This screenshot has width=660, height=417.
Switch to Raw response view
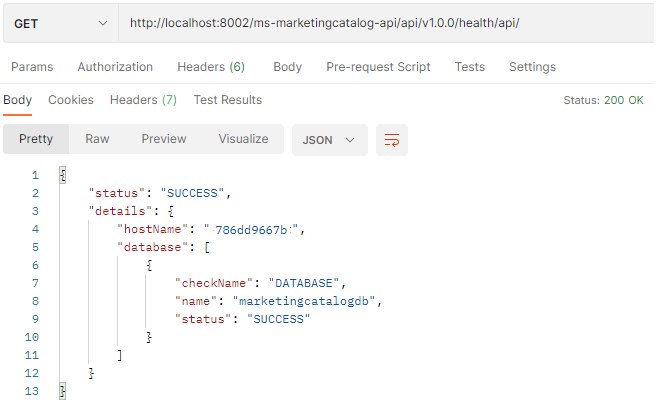[97, 140]
